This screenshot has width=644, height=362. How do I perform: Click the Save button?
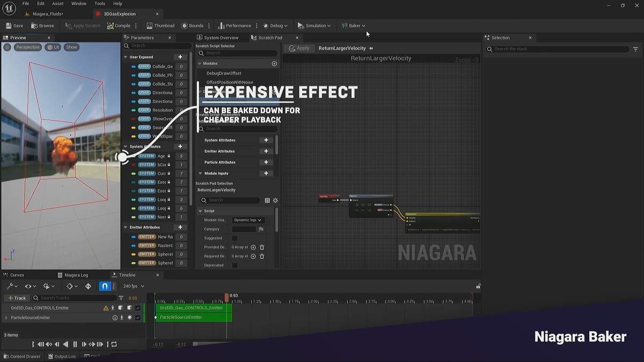[x=14, y=26]
